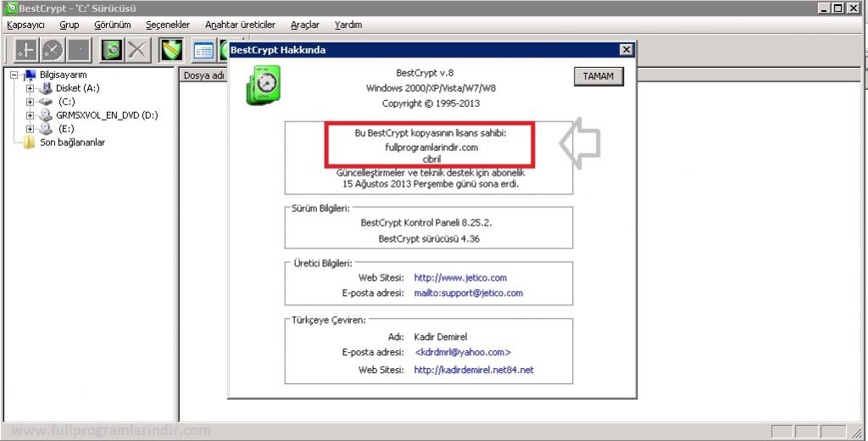Viewport: 868px width, 441px height.
Task: Select the Disket (A:) drive
Action: (77, 88)
